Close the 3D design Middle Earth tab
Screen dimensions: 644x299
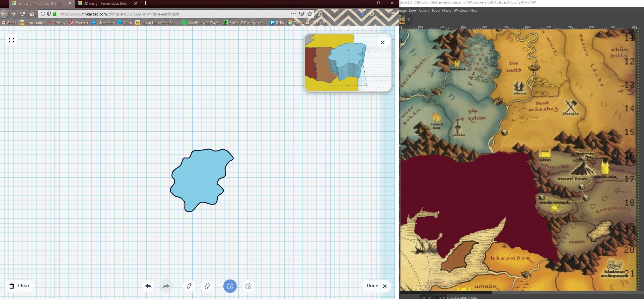pos(70,4)
